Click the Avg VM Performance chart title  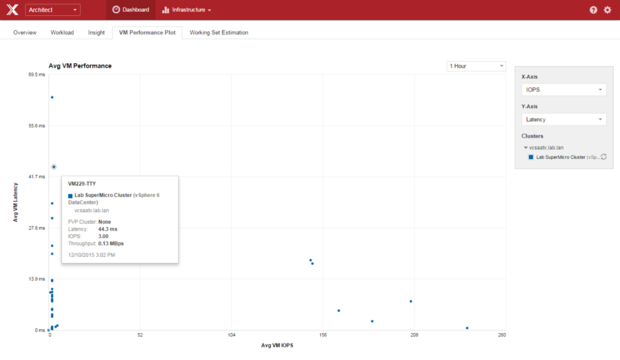(80, 66)
